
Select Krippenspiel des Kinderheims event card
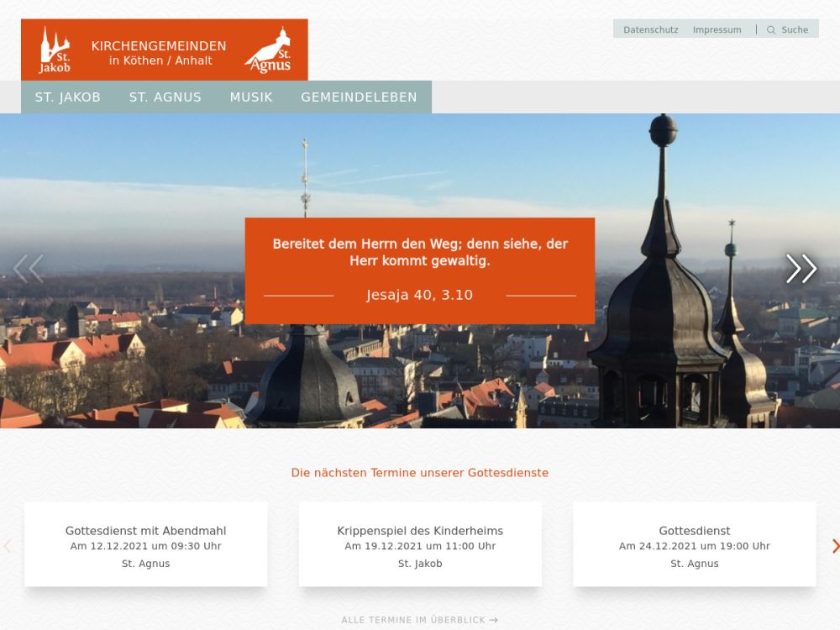click(x=420, y=544)
